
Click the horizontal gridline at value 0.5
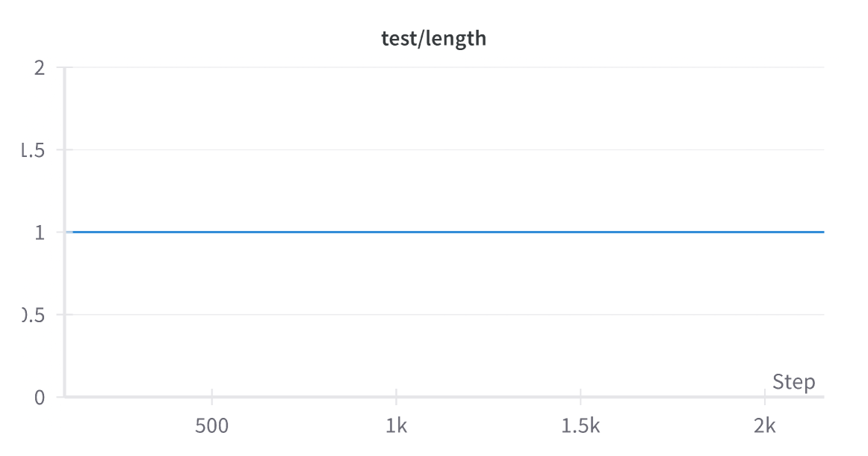448,315
